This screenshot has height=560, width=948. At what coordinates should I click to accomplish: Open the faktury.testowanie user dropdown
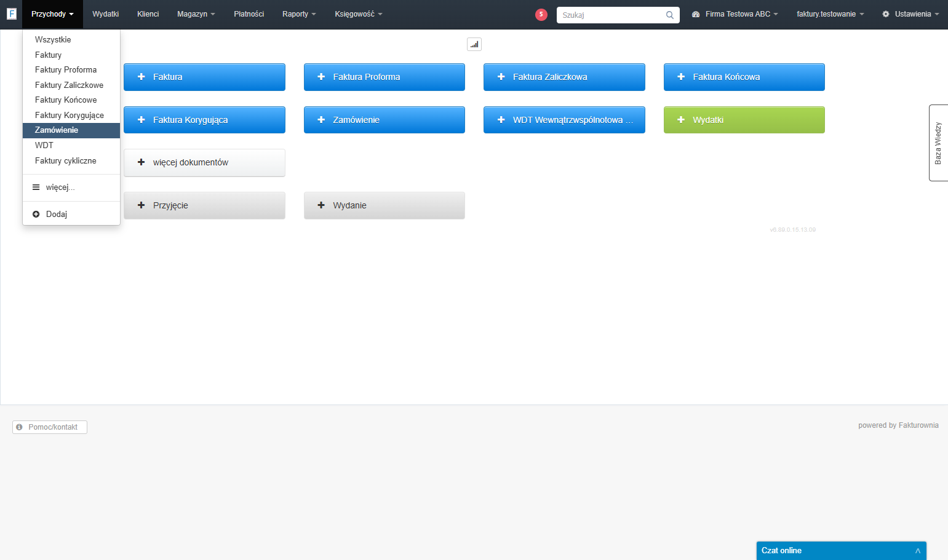[830, 14]
